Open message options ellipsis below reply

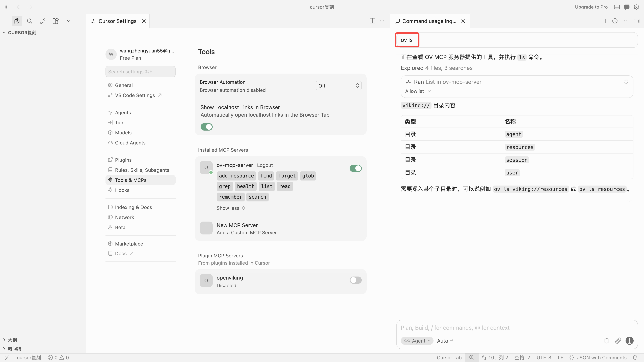point(629,201)
